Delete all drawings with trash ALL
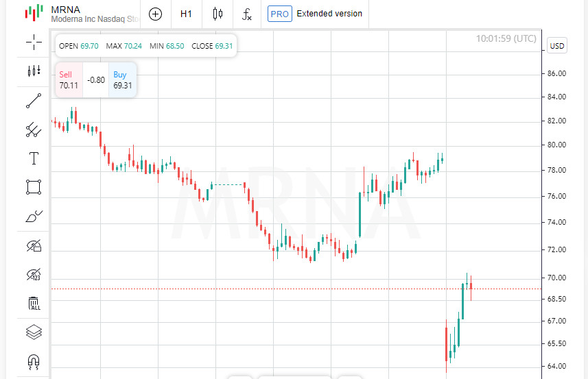The width and height of the screenshot is (588, 379). (34, 304)
